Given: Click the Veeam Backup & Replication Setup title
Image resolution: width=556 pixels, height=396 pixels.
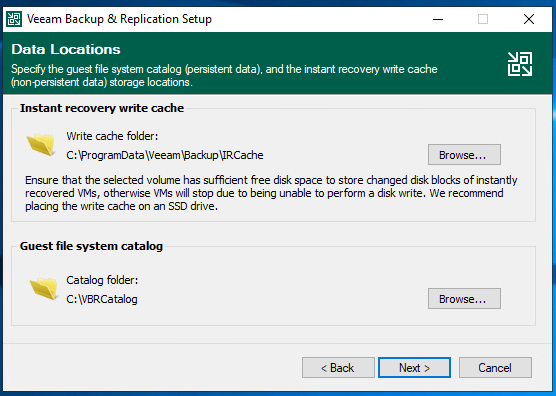Looking at the screenshot, I should click(119, 19).
